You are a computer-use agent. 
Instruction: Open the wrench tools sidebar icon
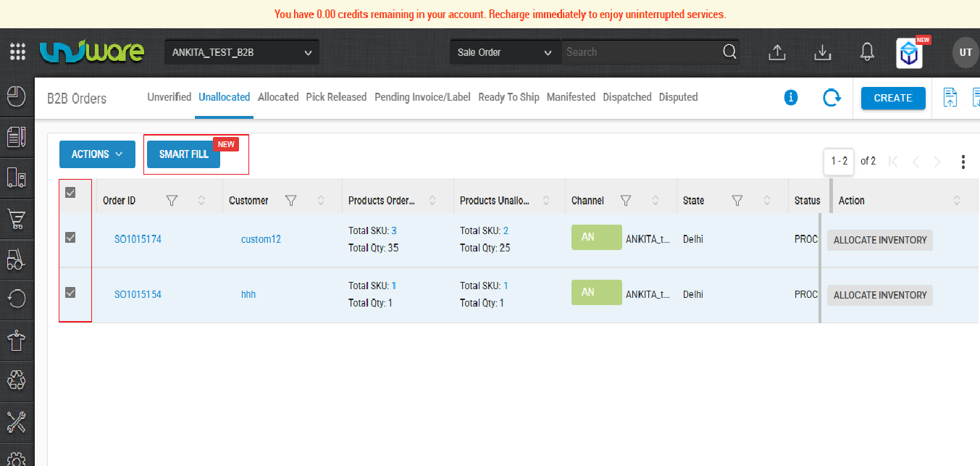[x=17, y=422]
